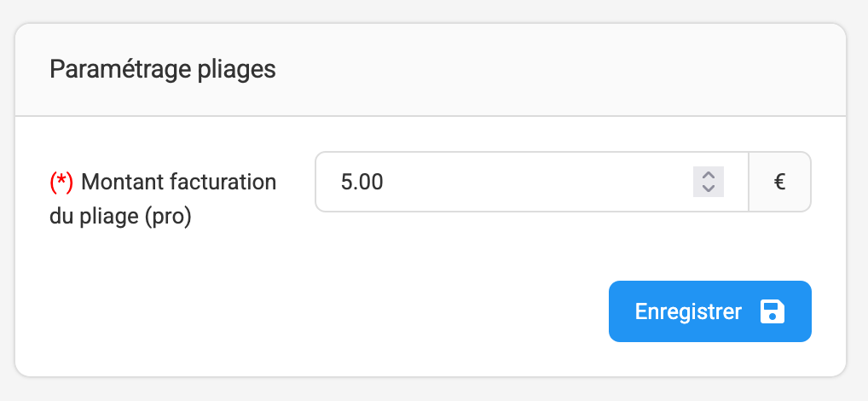Click the floppy disk save icon

click(773, 311)
